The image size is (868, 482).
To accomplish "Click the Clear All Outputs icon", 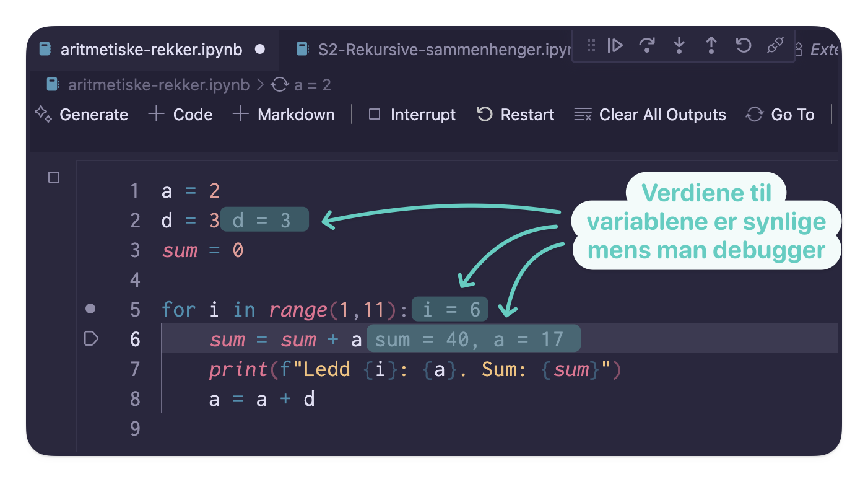I will [581, 114].
